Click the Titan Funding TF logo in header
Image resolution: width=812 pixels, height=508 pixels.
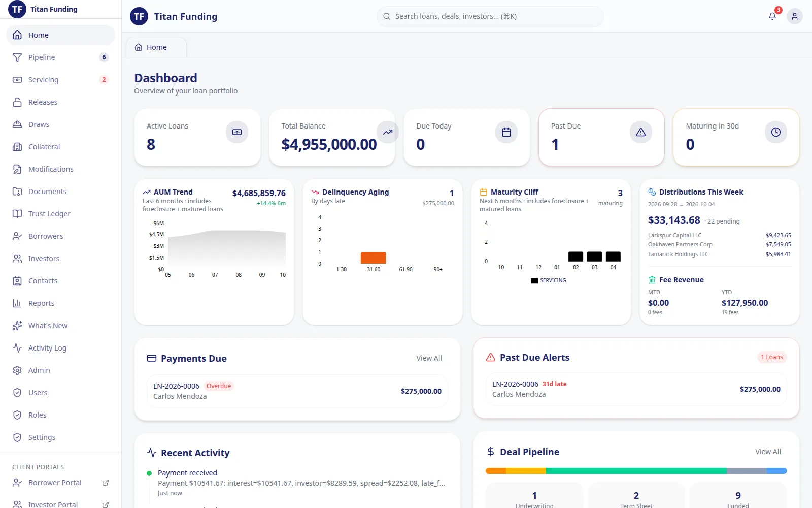(139, 16)
